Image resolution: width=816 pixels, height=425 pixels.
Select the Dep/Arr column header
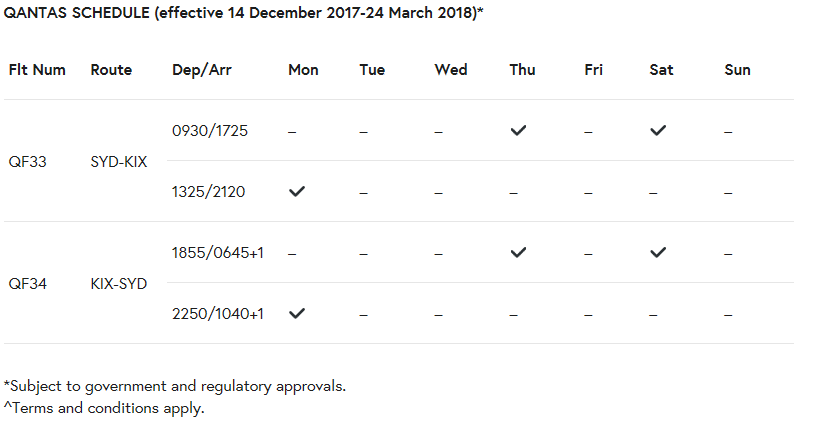(x=202, y=70)
